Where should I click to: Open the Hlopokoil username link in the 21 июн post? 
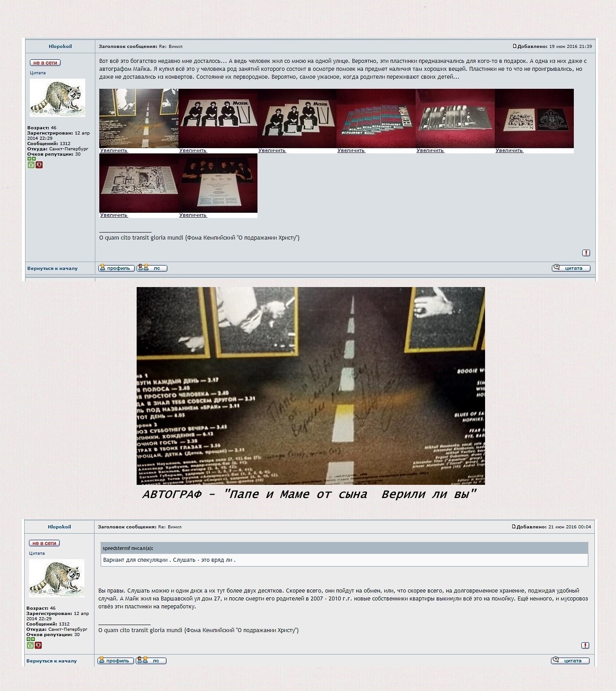click(59, 527)
